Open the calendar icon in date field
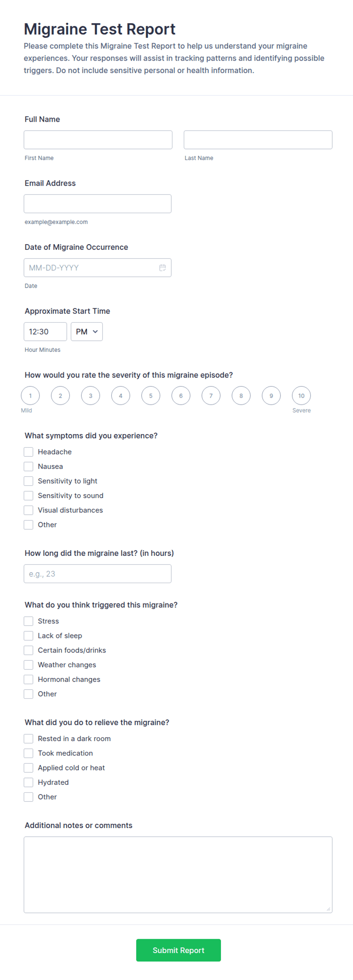Viewport: 353px width, 980px height. click(x=162, y=268)
